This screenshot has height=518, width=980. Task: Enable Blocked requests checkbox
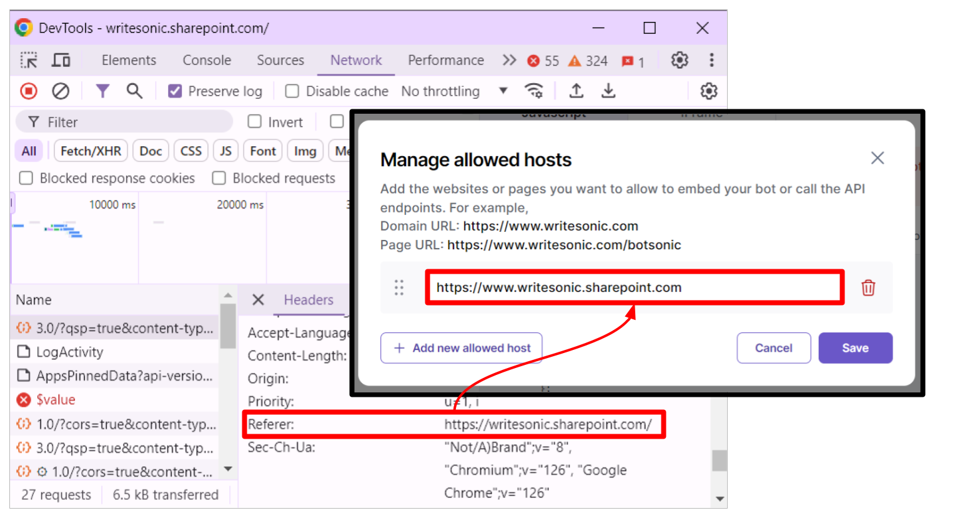pyautogui.click(x=219, y=178)
